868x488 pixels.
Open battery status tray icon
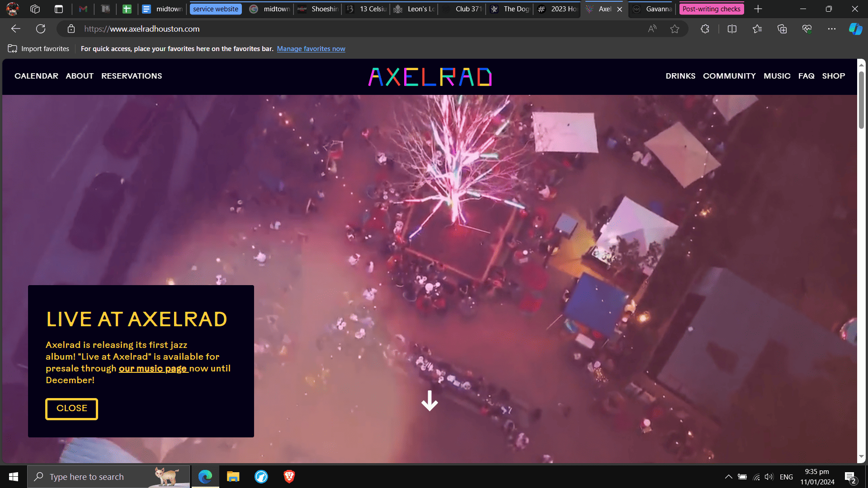click(x=742, y=477)
